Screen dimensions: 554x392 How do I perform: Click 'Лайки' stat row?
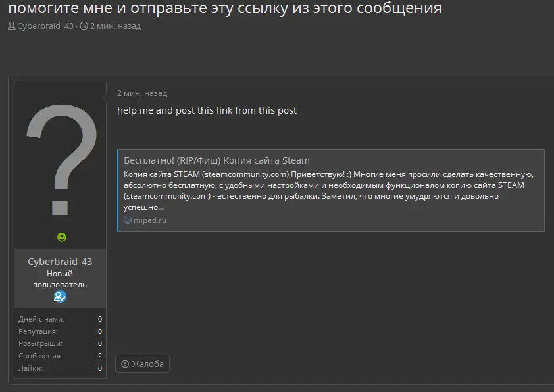[x=60, y=368]
